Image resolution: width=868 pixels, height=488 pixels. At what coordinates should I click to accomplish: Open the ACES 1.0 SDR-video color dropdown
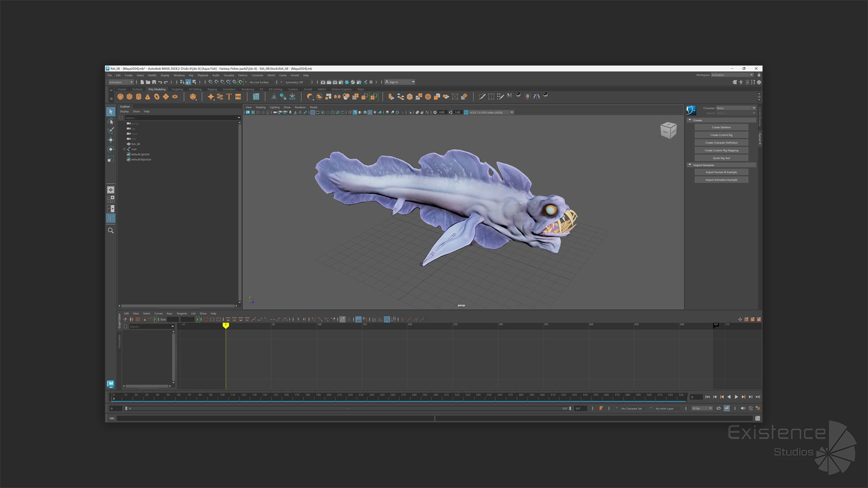[491, 113]
